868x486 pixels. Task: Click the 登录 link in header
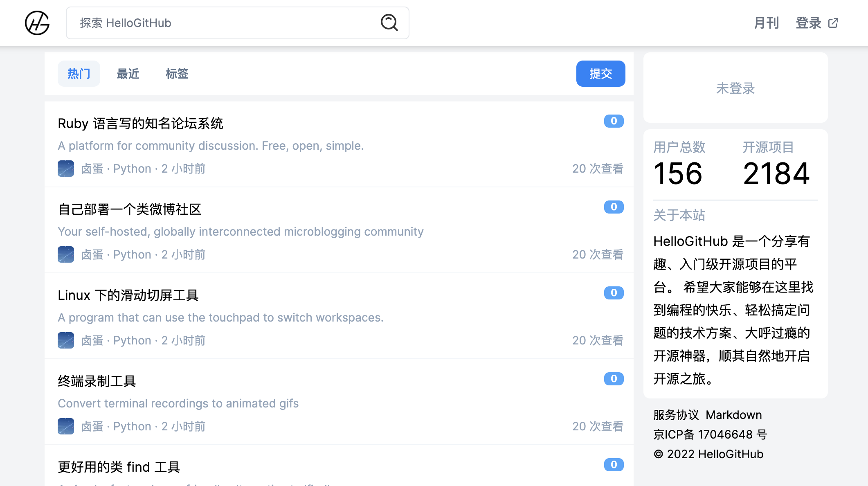(808, 23)
